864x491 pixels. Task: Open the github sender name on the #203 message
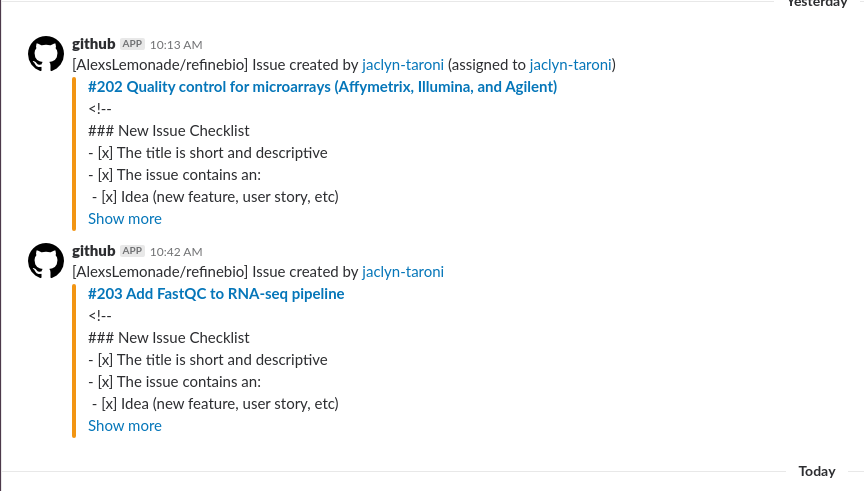click(x=94, y=251)
